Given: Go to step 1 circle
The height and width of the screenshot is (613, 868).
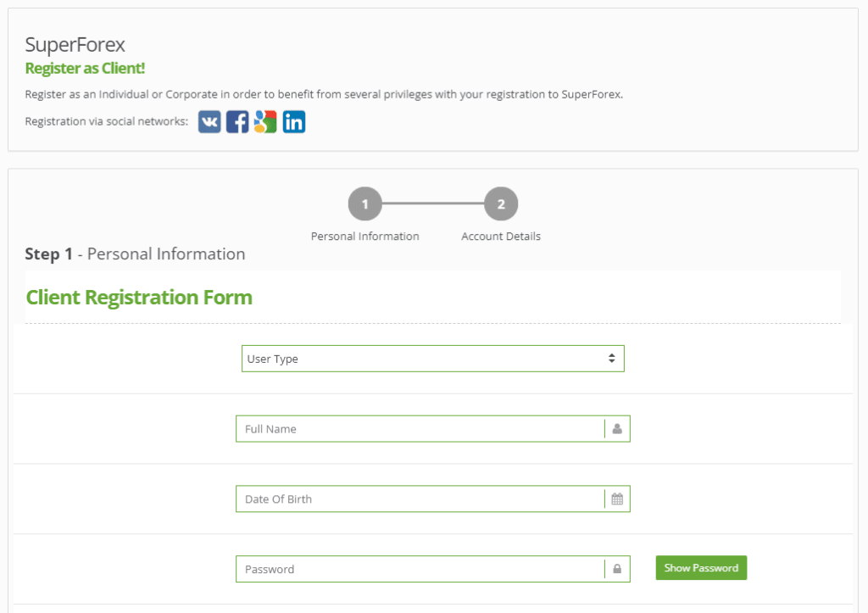Looking at the screenshot, I should tap(364, 203).
